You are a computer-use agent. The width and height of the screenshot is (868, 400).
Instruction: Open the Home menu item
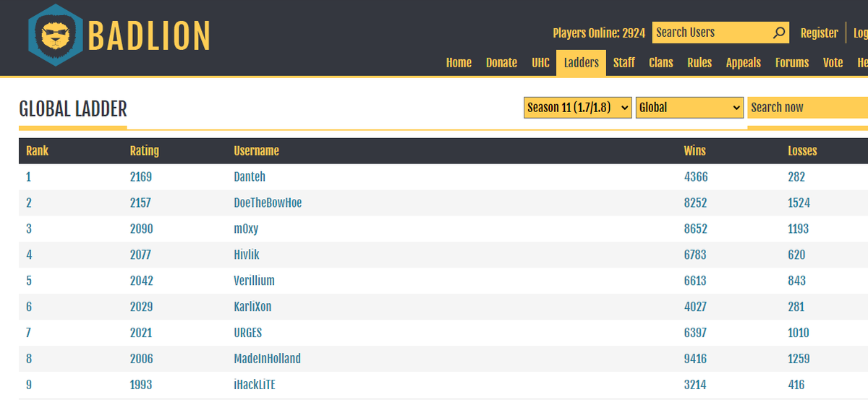click(459, 63)
